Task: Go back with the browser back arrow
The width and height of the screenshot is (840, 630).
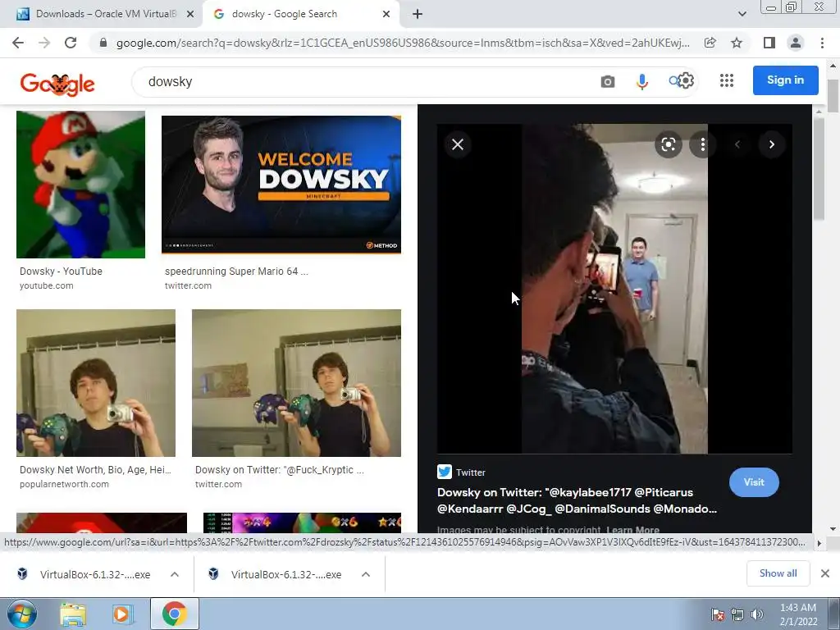Action: tap(18, 43)
